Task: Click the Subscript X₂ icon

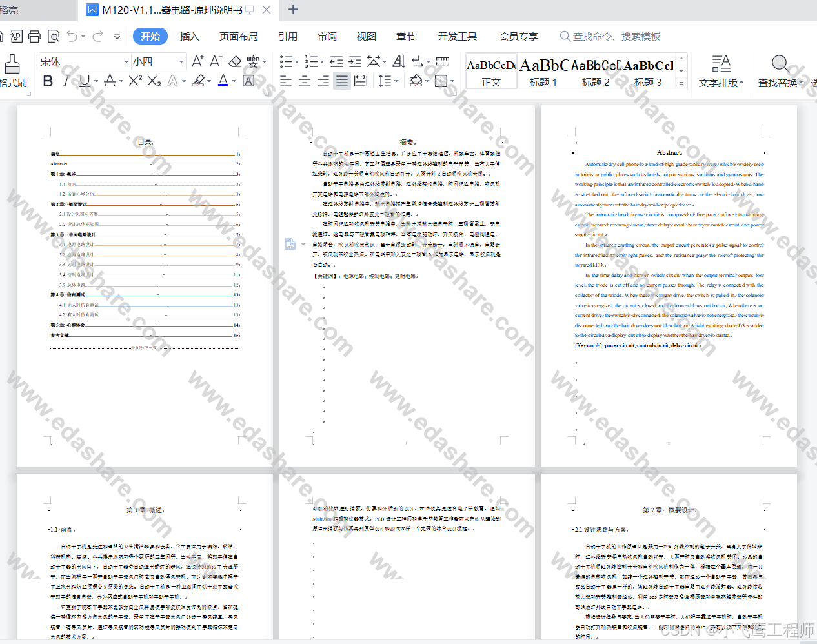Action: [x=154, y=81]
